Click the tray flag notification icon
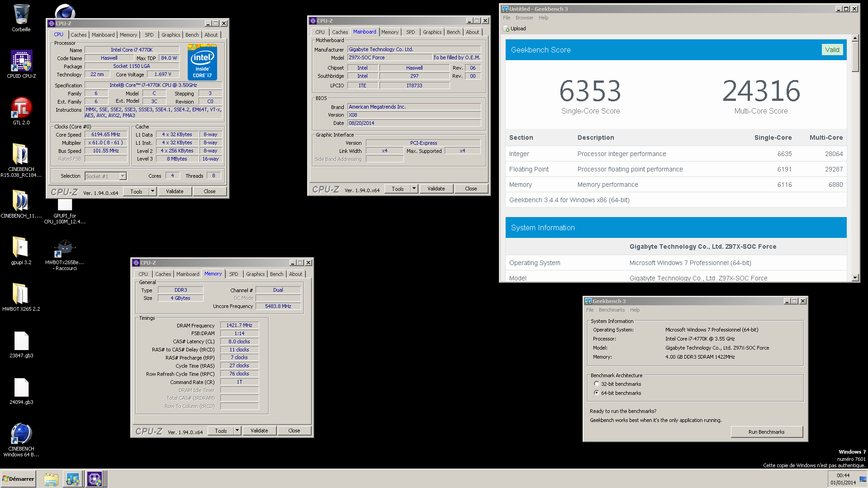The image size is (868, 488). (x=863, y=479)
